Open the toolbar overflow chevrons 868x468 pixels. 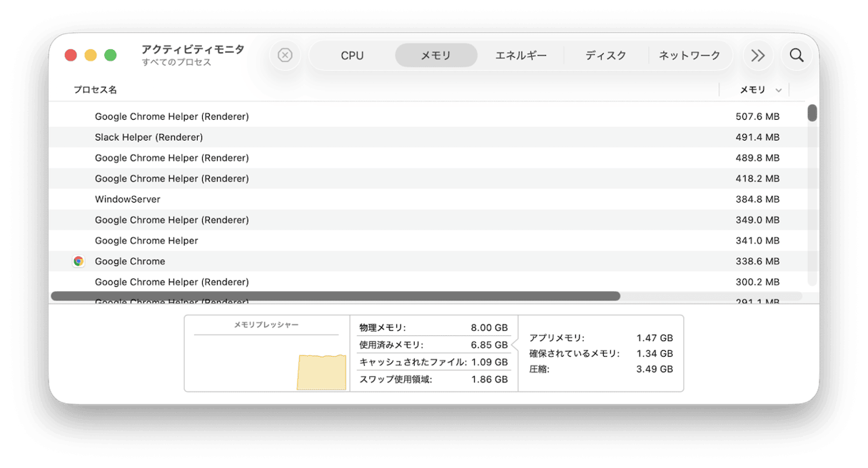758,55
